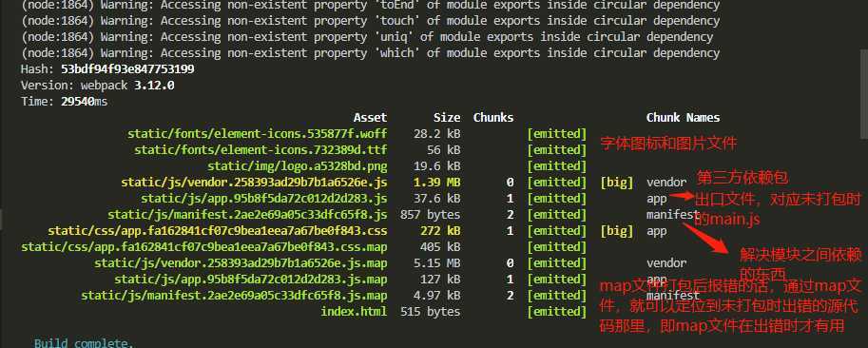Click the 127 kB size value

point(440,279)
